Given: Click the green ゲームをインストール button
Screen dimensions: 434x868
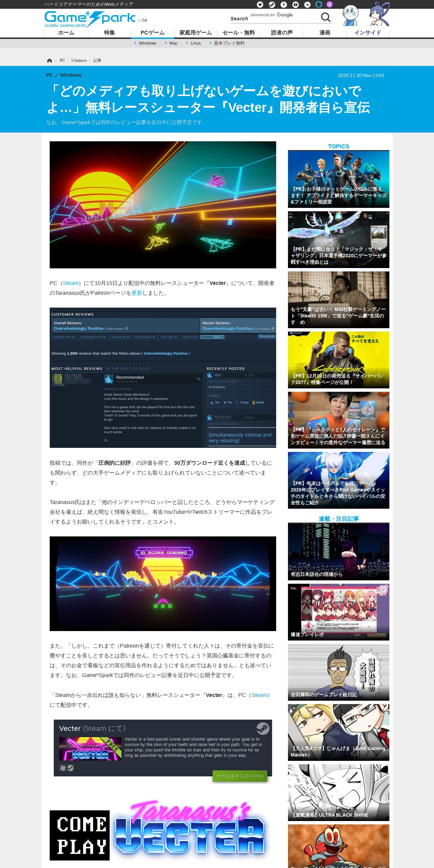Looking at the screenshot, I should click(240, 776).
